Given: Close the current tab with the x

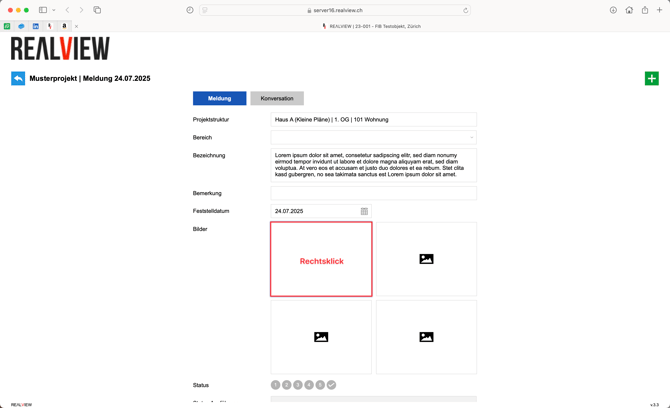Looking at the screenshot, I should (x=76, y=26).
